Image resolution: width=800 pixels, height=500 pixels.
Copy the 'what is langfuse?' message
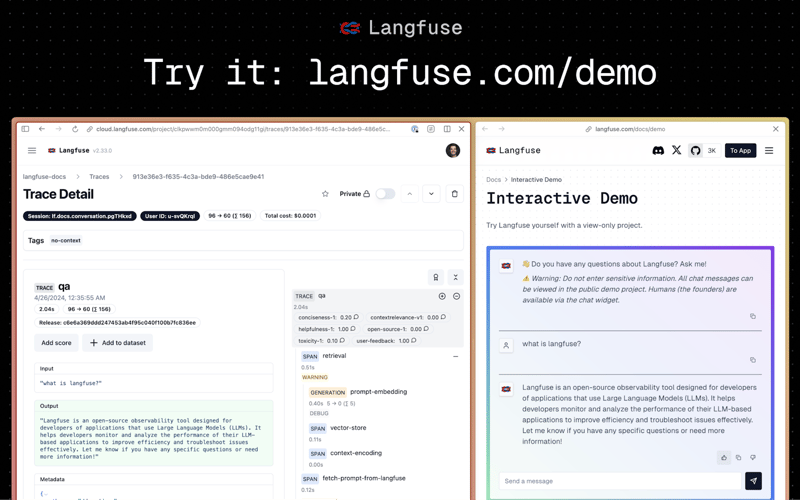click(x=753, y=360)
